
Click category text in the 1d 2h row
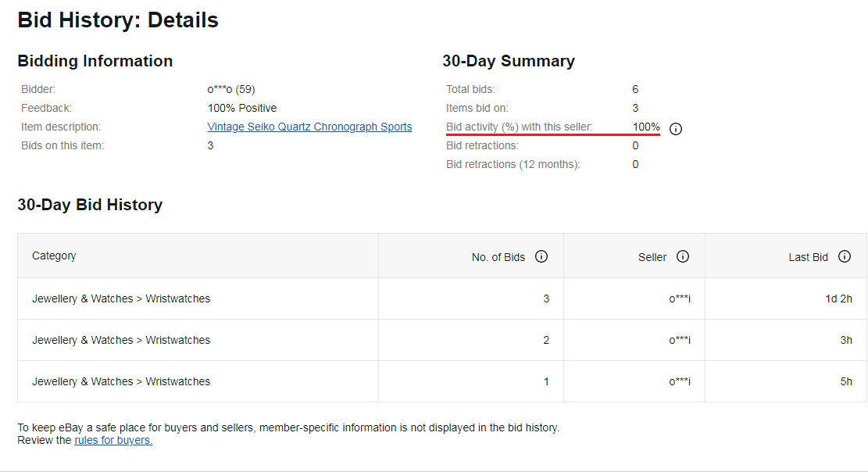pyautogui.click(x=121, y=299)
